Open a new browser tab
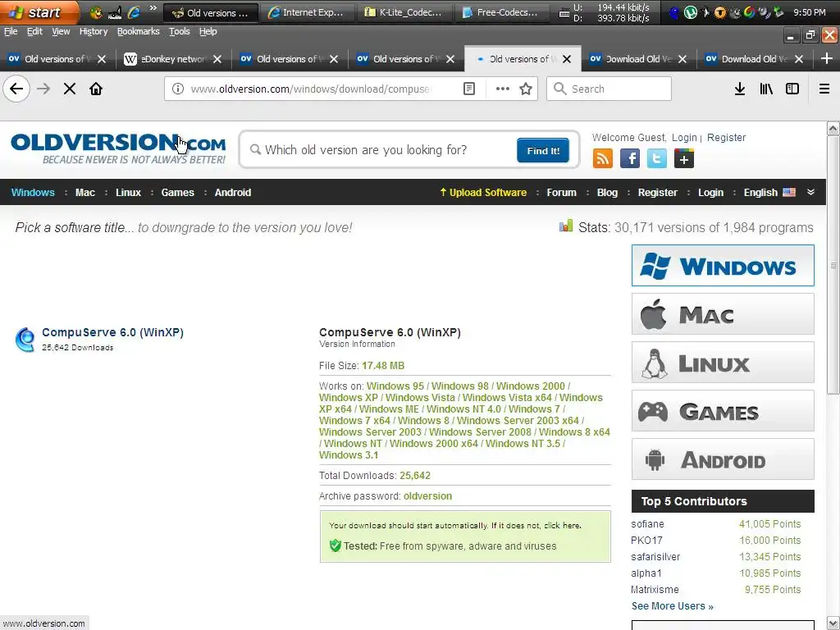The width and height of the screenshot is (840, 630). 827,58
